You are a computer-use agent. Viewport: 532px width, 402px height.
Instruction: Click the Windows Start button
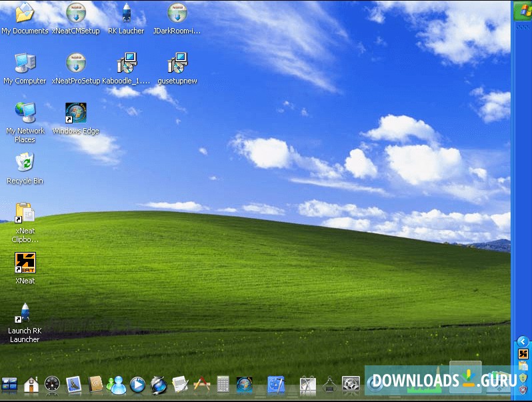[522, 10]
